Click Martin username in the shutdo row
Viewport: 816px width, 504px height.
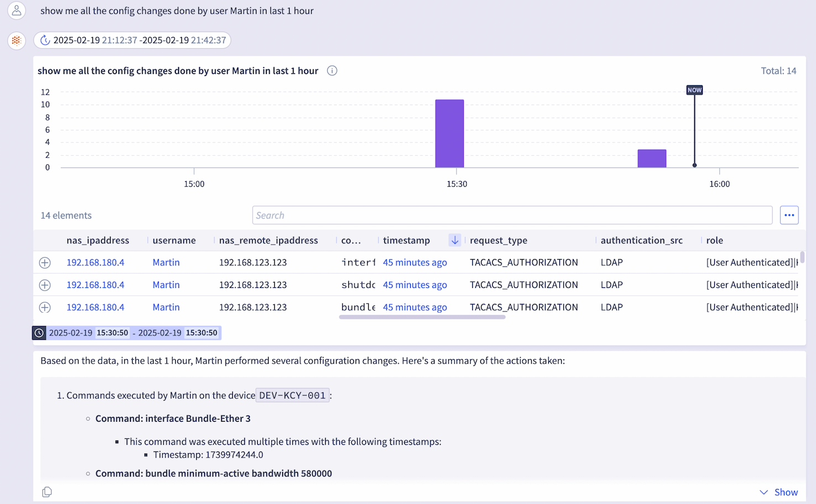(x=166, y=285)
